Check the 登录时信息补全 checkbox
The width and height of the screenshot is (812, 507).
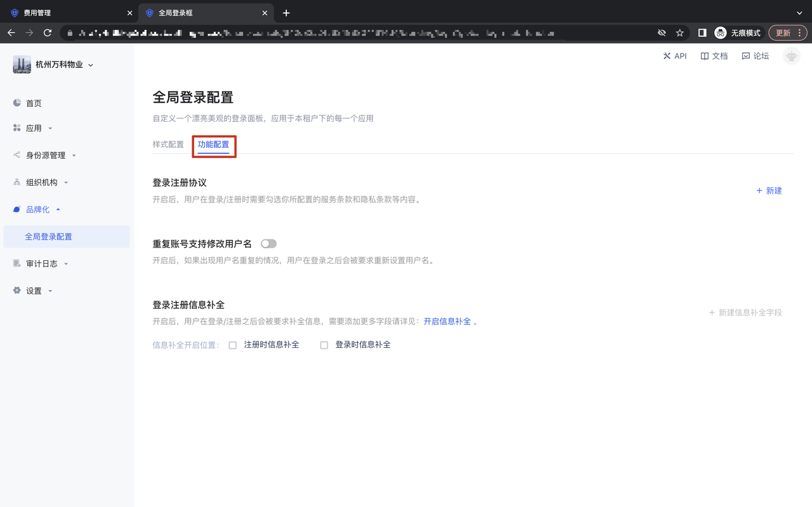click(x=324, y=345)
